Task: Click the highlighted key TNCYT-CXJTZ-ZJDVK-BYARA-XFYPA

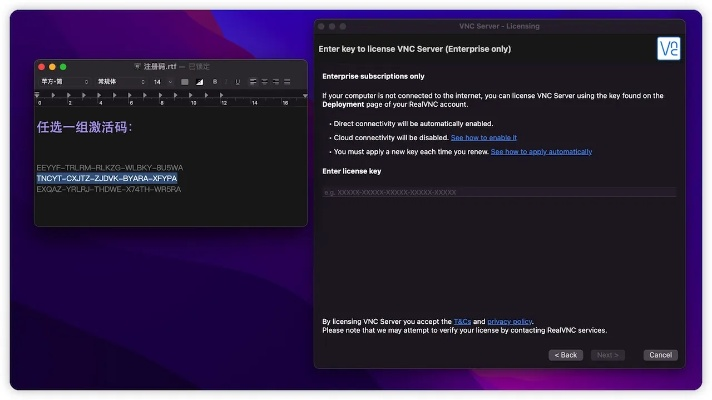Action: (107, 178)
